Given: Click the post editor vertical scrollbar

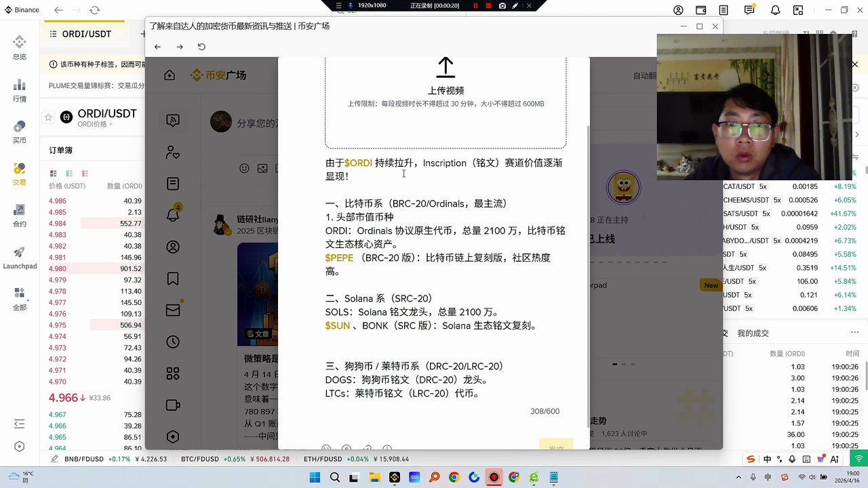Looking at the screenshot, I should 588,276.
